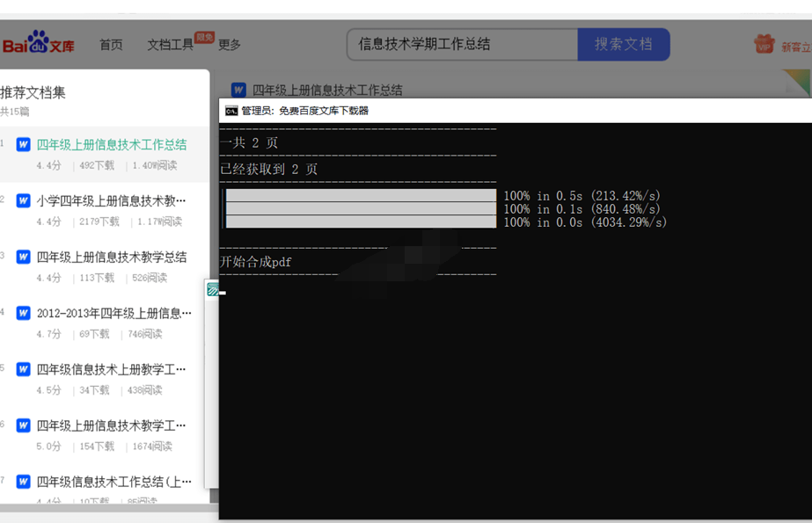Open the 首页 navigation tab
The height and width of the screenshot is (523, 812).
pyautogui.click(x=111, y=45)
